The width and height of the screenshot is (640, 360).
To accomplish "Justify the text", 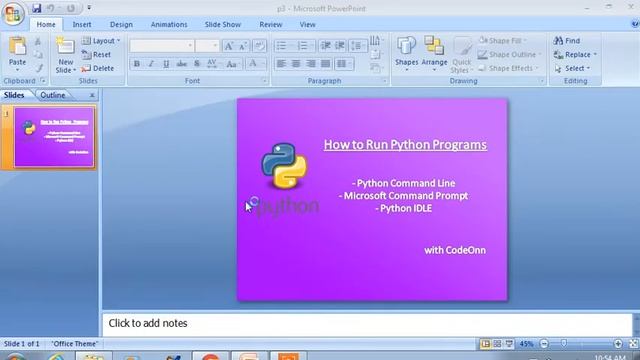I will pos(325,64).
